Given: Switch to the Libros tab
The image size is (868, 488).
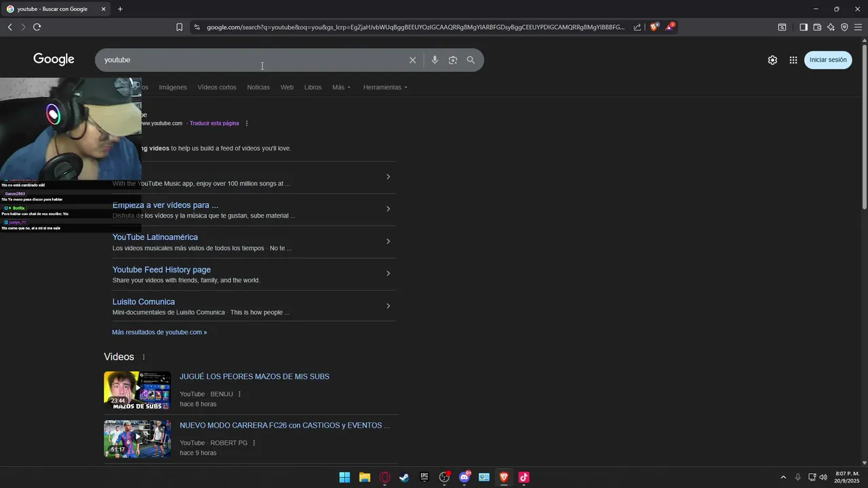Looking at the screenshot, I should [x=313, y=87].
